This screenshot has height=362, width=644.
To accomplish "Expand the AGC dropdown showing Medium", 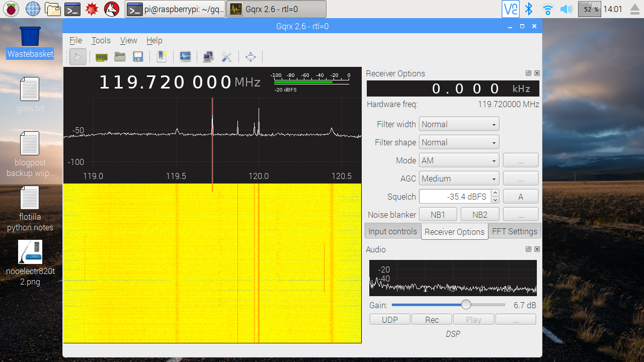I will point(459,178).
